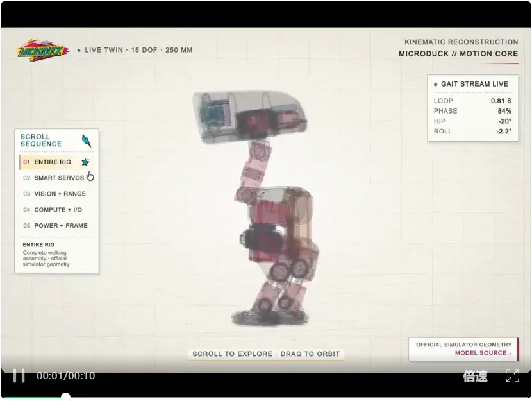
Task: Click the green live dot beside Gait Stream
Action: point(435,85)
